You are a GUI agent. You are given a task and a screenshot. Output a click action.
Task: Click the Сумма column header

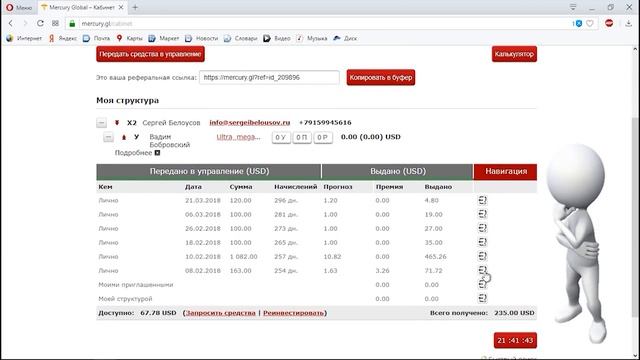click(x=241, y=187)
